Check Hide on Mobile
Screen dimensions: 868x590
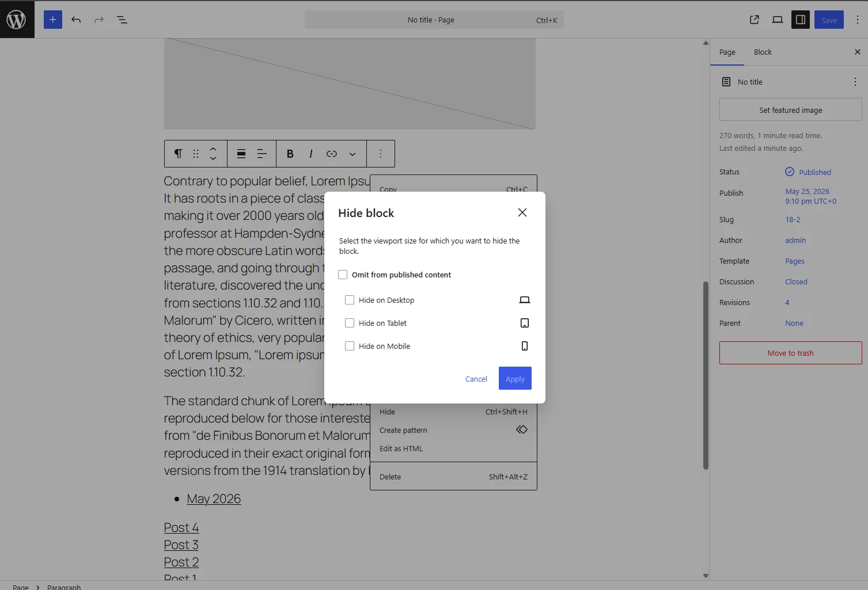pyautogui.click(x=350, y=346)
